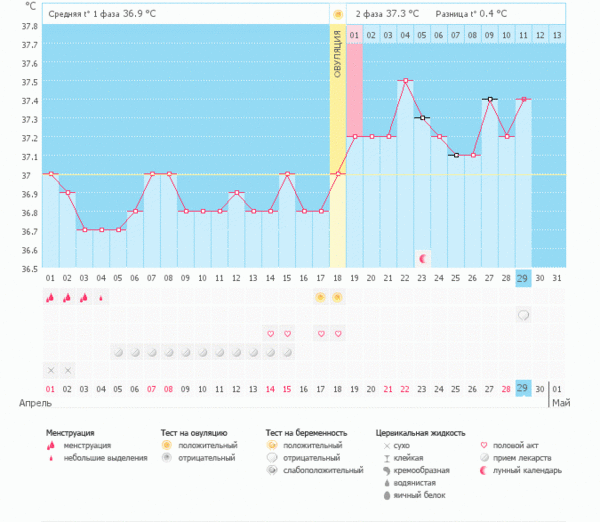
Task: Click the dry cervical fluid X on day 02
Action: [x=67, y=370]
